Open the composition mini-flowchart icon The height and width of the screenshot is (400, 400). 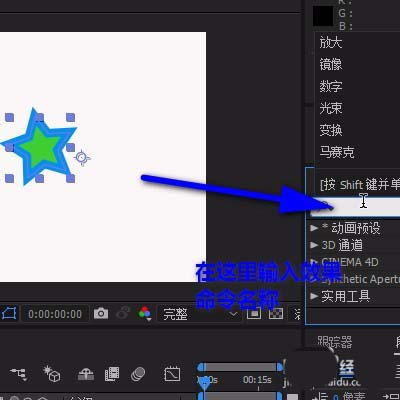[x=19, y=374]
